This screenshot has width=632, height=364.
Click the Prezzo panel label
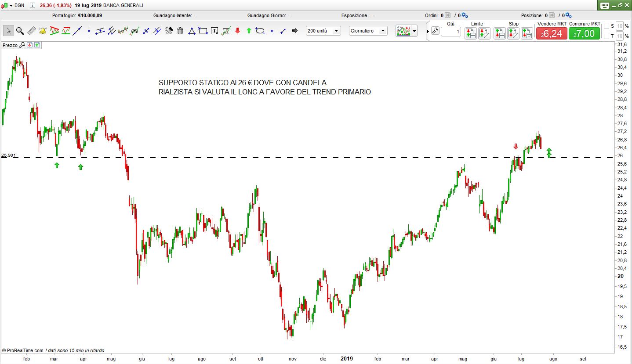point(10,45)
